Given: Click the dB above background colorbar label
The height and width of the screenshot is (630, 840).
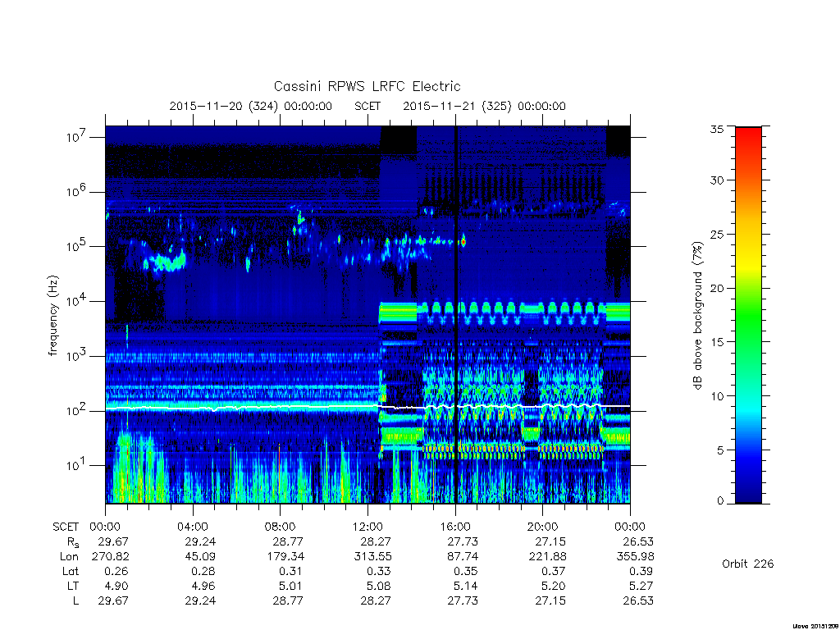Looking at the screenshot, I should tap(697, 316).
